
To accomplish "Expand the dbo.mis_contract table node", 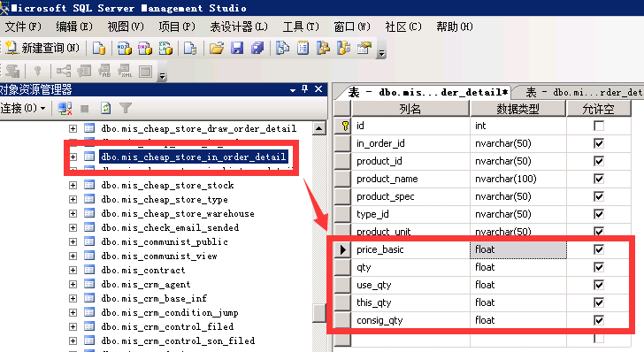I will tap(73, 271).
